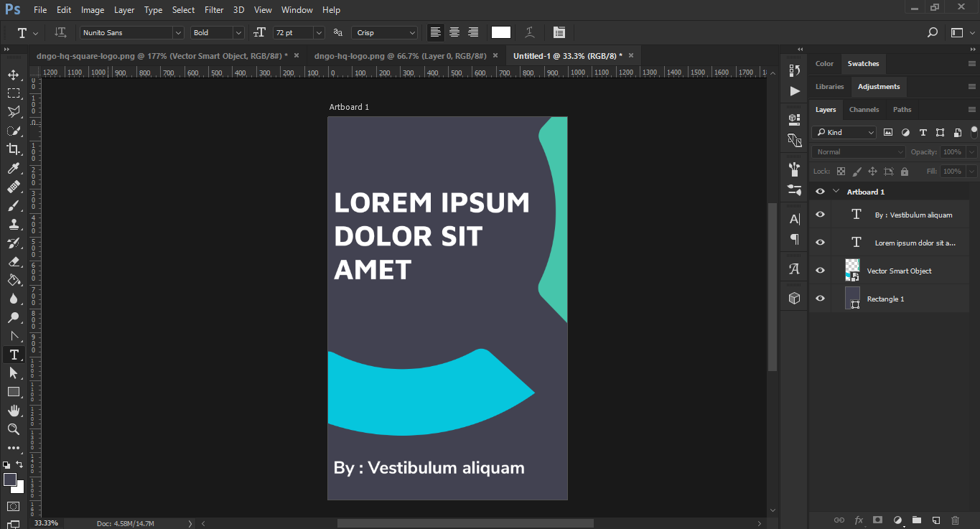Toggle lock transparent pixels

(x=841, y=172)
